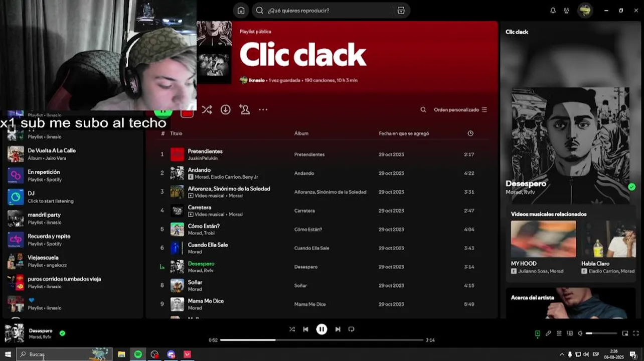Adjust the Spotify volume slider
This screenshot has height=361, width=644.
[x=601, y=333]
